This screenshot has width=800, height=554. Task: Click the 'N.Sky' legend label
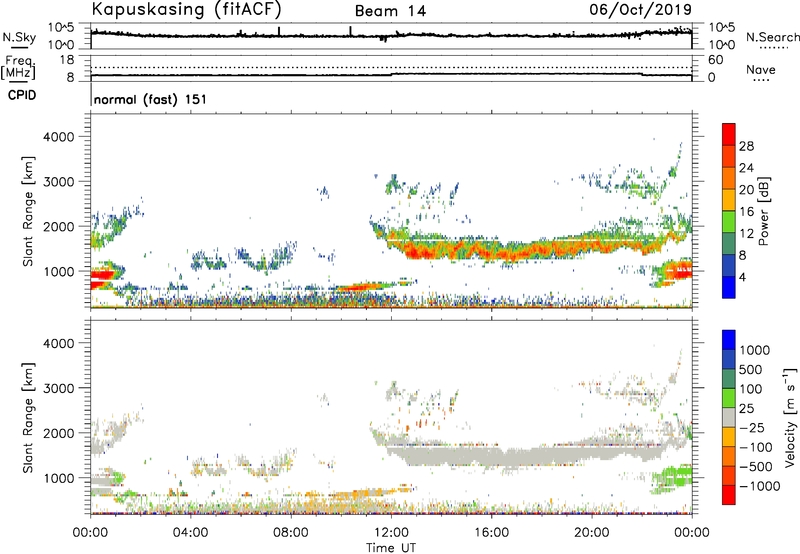(19, 37)
